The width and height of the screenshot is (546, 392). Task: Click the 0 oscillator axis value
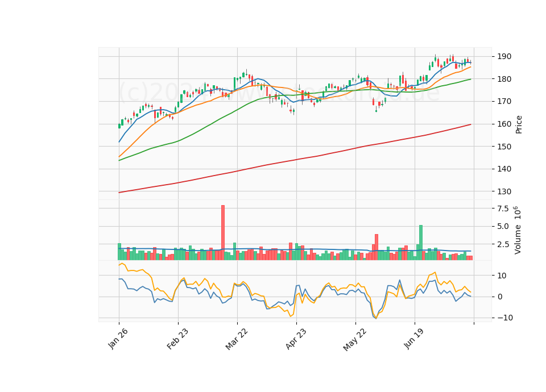(500, 297)
